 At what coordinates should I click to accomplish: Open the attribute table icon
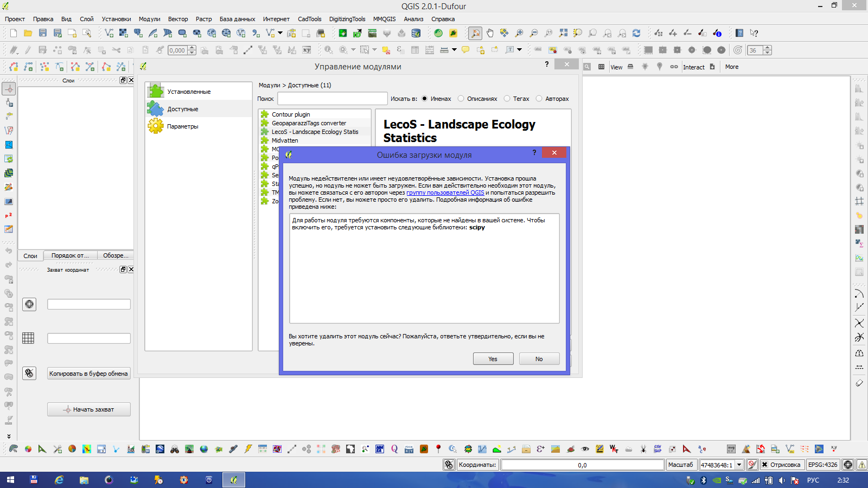(415, 50)
